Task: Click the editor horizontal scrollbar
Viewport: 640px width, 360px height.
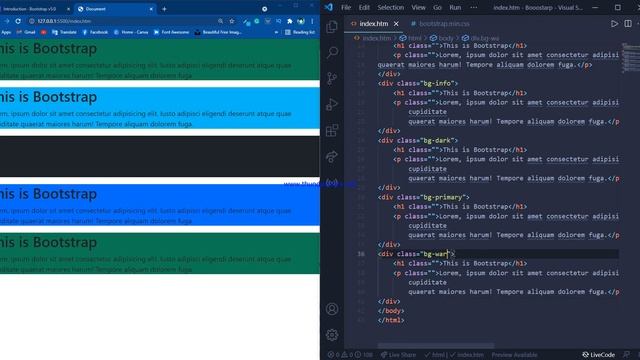Action: (436, 346)
